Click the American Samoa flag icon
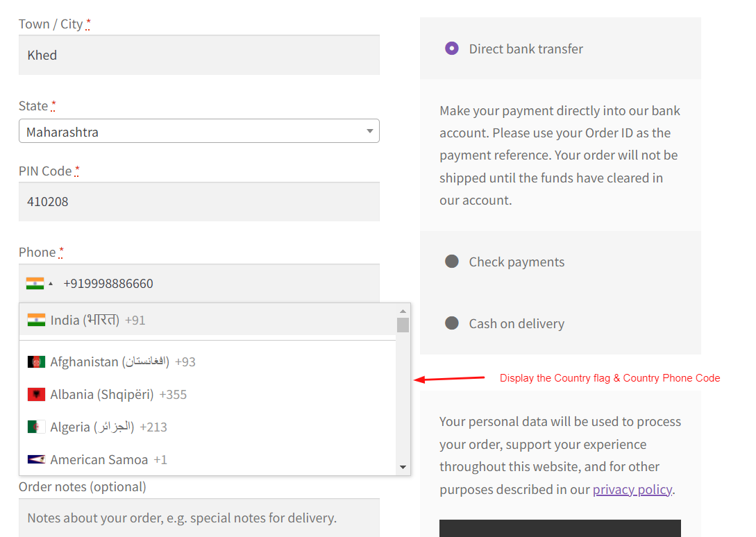Screen dimensions: 756x537 (x=36, y=459)
